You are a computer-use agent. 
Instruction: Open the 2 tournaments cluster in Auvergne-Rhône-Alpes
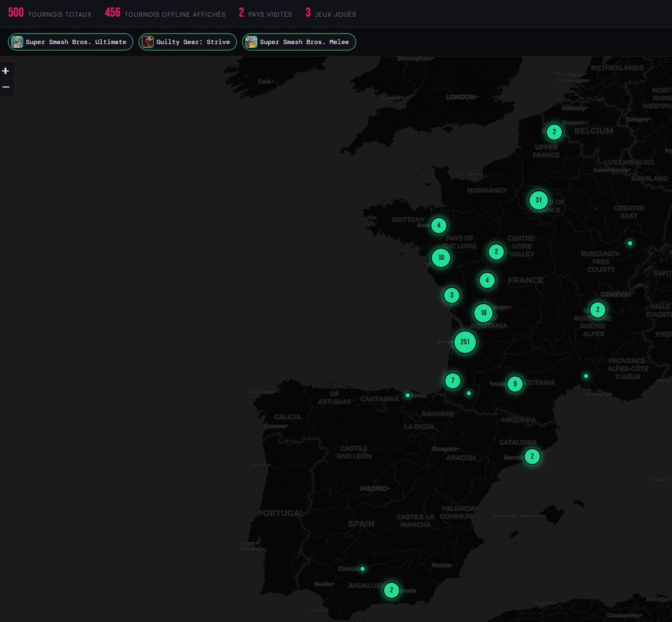[598, 309]
